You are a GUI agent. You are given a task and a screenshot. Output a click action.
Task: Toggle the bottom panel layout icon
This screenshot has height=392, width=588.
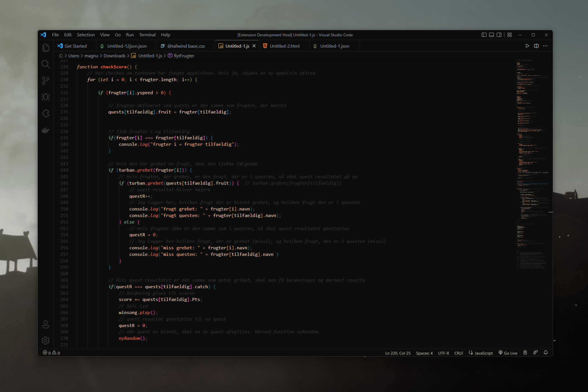[x=492, y=35]
